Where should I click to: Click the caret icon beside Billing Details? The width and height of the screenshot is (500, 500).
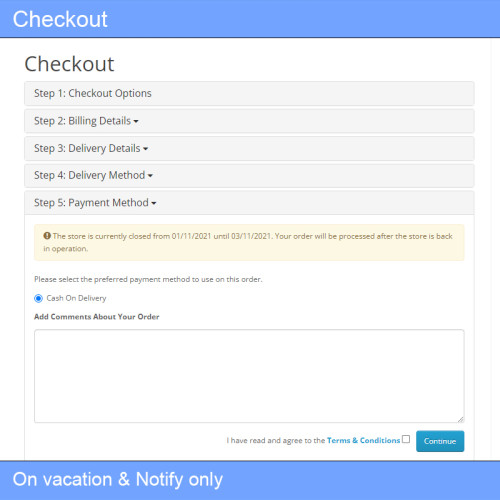[136, 121]
